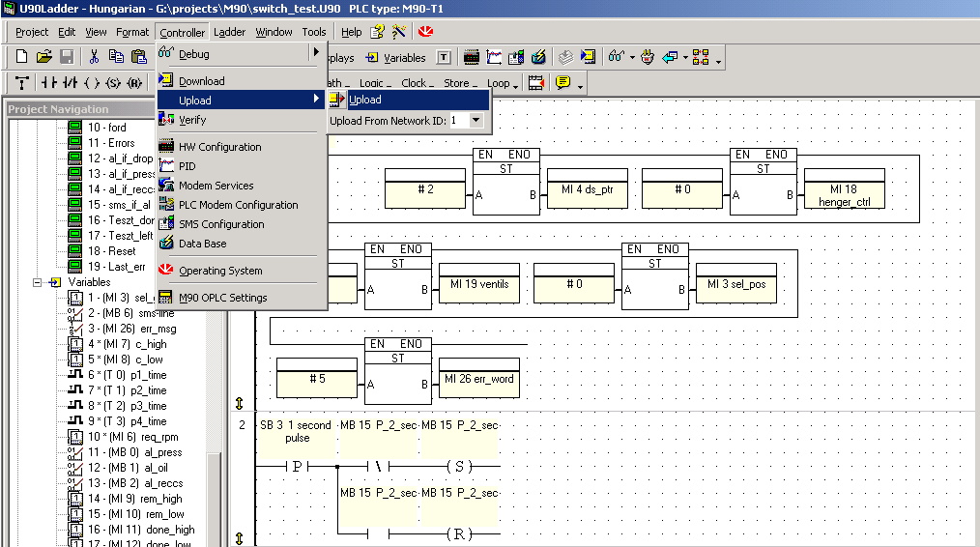Open dropdown arrow beside comment bubble
The width and height of the screenshot is (980, 547).
point(580,86)
